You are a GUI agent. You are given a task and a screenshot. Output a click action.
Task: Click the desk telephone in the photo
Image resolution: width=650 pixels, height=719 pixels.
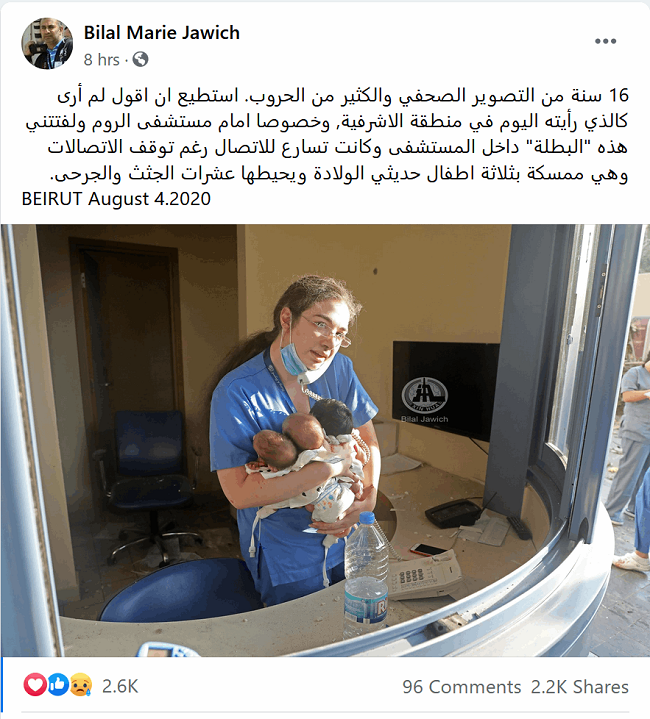(424, 576)
